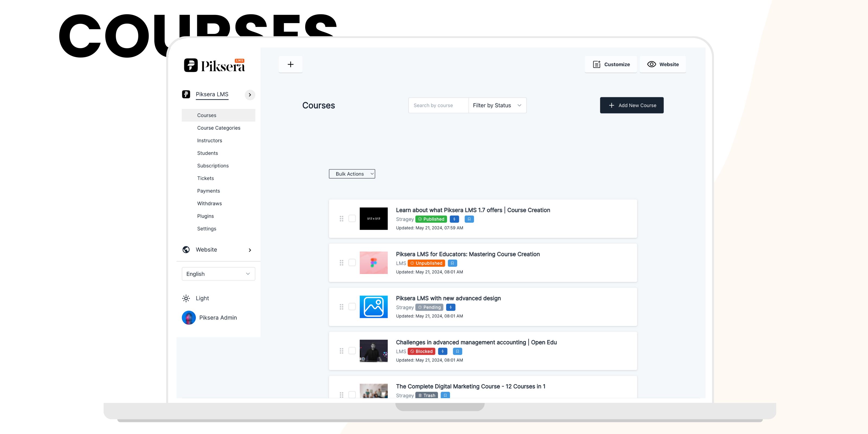Viewport: 868px width, 434px height.
Task: Open the Bulk Actions dropdown
Action: pyautogui.click(x=352, y=174)
